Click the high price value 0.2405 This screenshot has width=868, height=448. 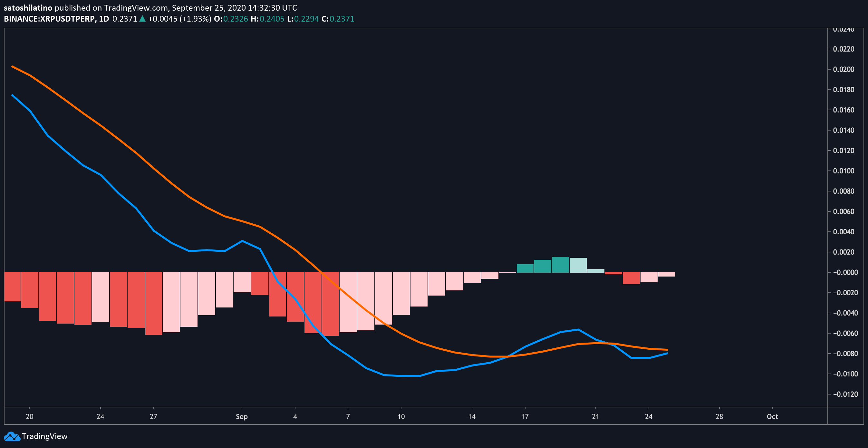272,19
